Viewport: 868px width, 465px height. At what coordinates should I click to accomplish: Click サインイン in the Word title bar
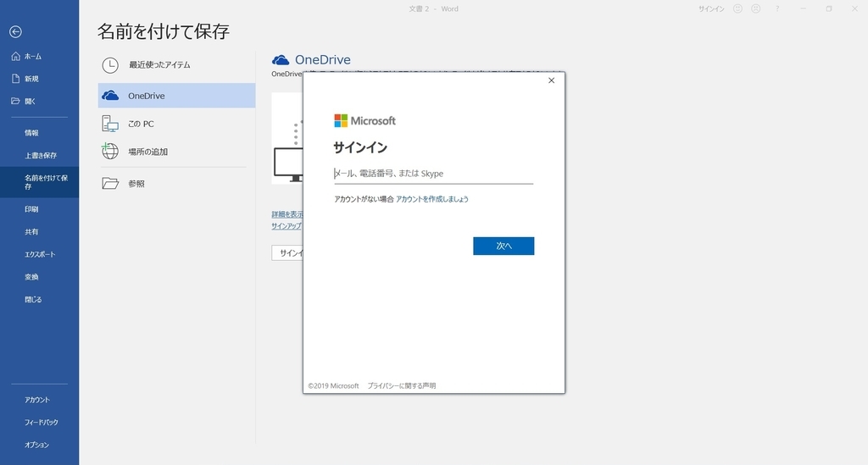[x=711, y=8]
